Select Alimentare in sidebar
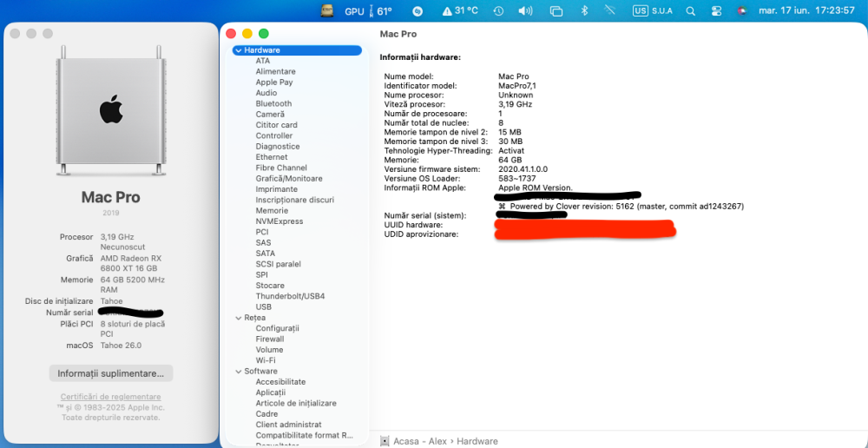Screen dimensions: 868x448 tap(276, 71)
